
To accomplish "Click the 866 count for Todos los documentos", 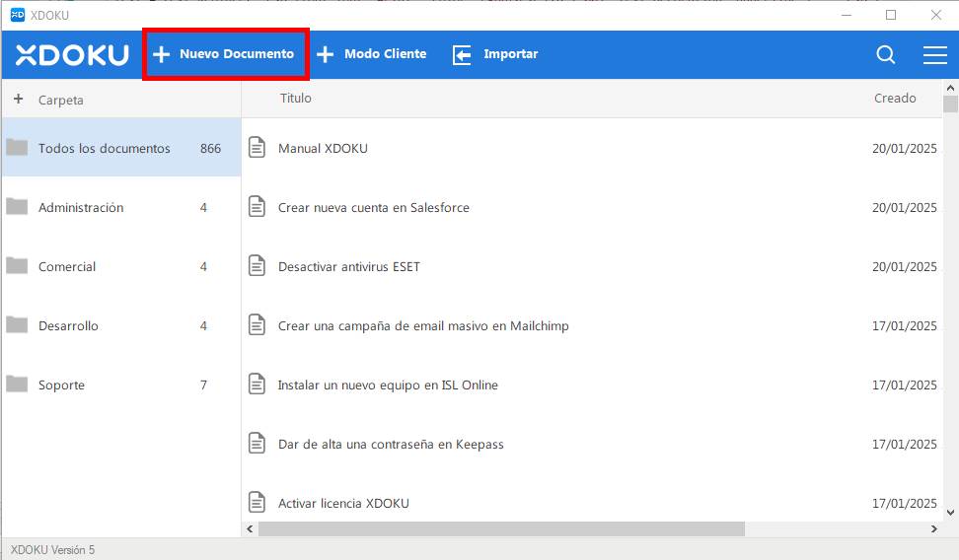I will (x=210, y=149).
